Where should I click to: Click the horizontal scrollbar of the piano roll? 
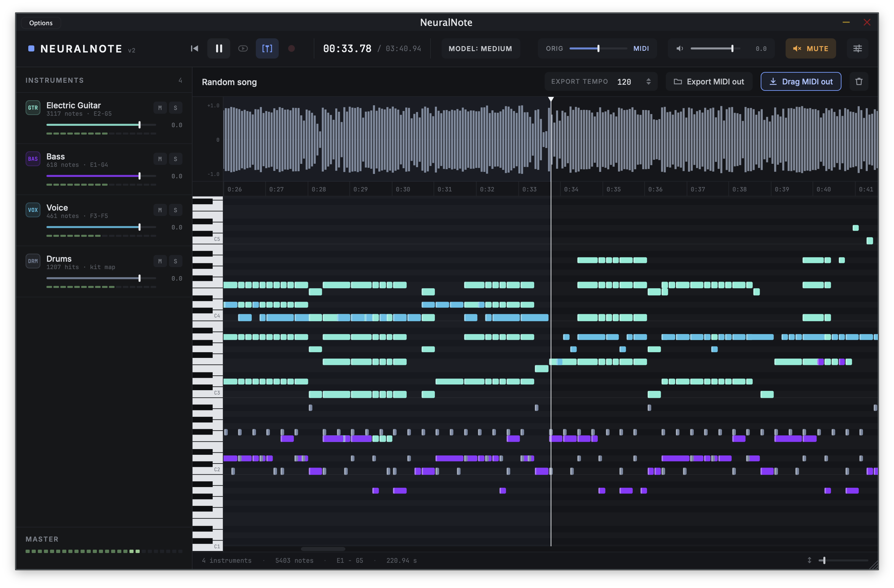(x=323, y=549)
